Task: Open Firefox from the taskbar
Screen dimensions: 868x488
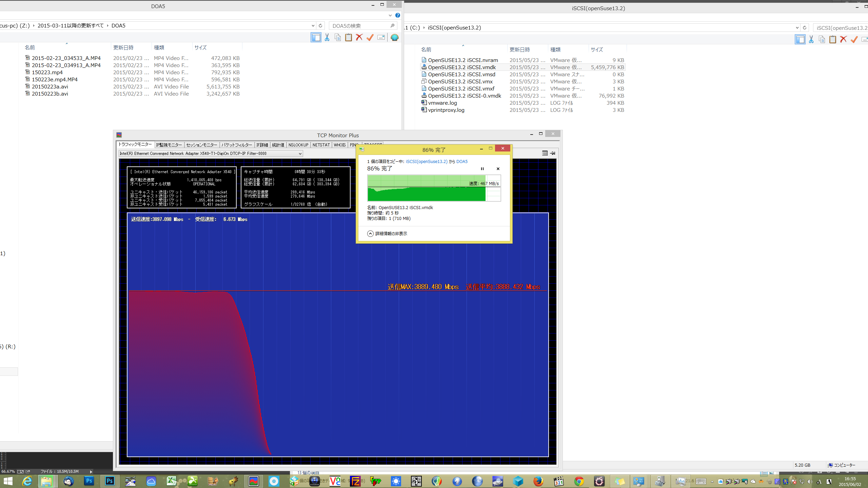Action: coord(538,481)
